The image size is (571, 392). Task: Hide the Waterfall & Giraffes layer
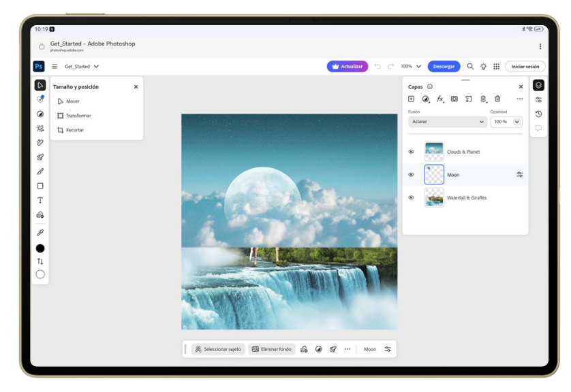click(x=411, y=198)
